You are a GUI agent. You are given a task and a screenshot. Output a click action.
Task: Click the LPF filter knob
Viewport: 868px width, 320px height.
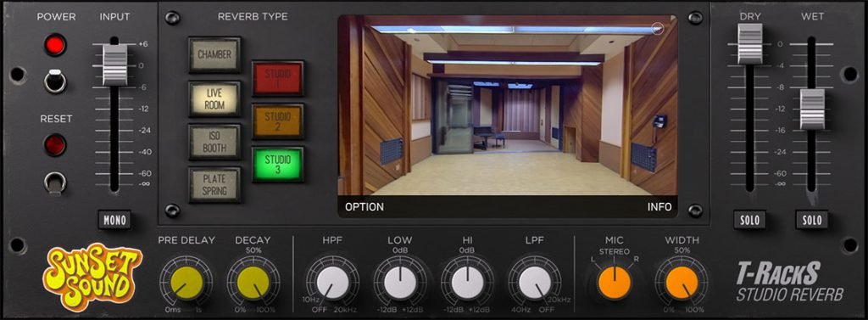click(535, 283)
